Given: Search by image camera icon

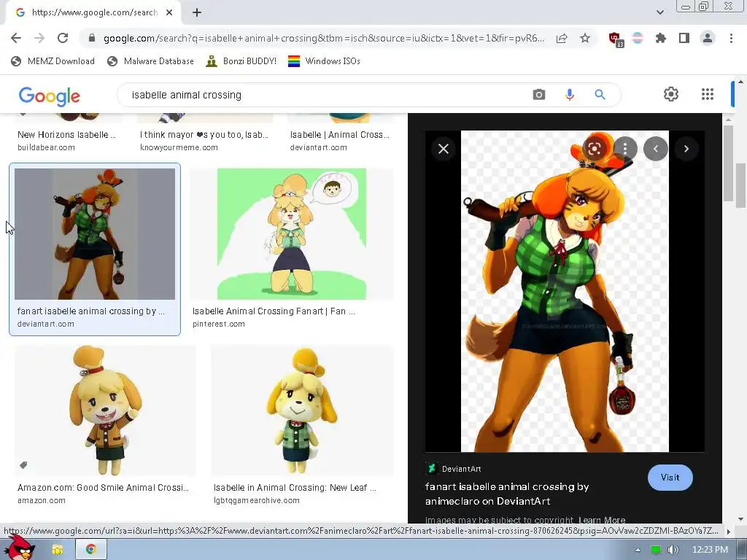Looking at the screenshot, I should click(539, 95).
